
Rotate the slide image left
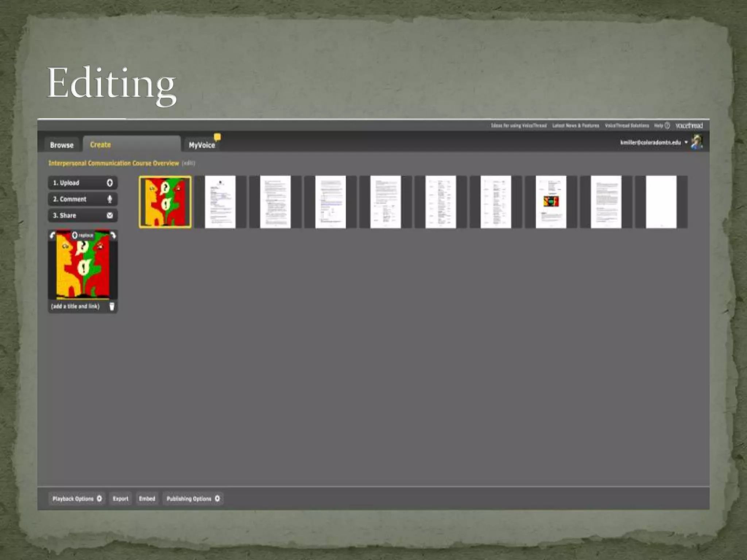pyautogui.click(x=53, y=235)
